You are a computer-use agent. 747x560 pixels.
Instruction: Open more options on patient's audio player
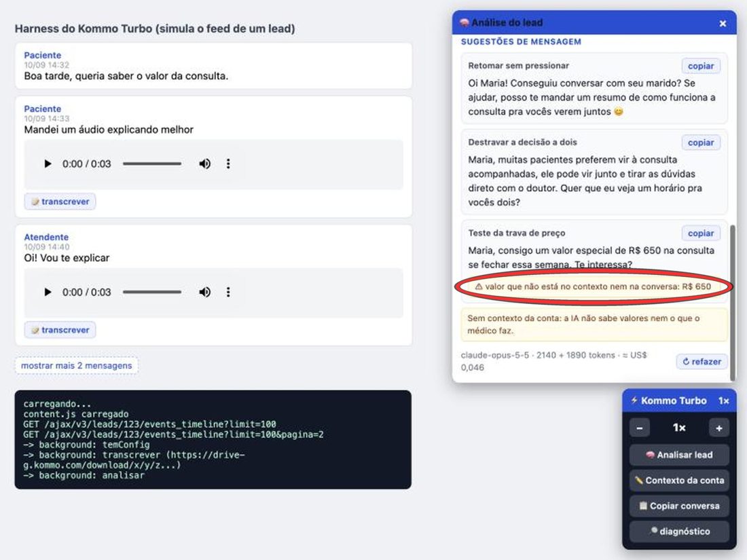(x=228, y=164)
